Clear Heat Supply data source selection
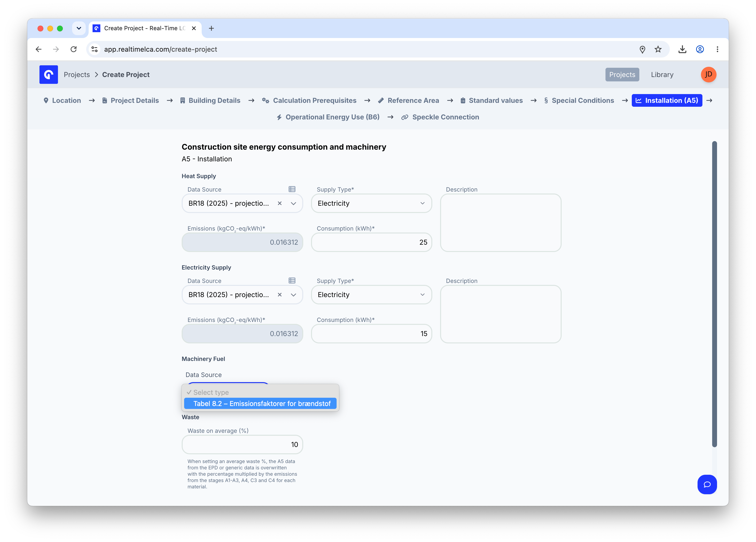Viewport: 756px width, 542px height. 280,203
